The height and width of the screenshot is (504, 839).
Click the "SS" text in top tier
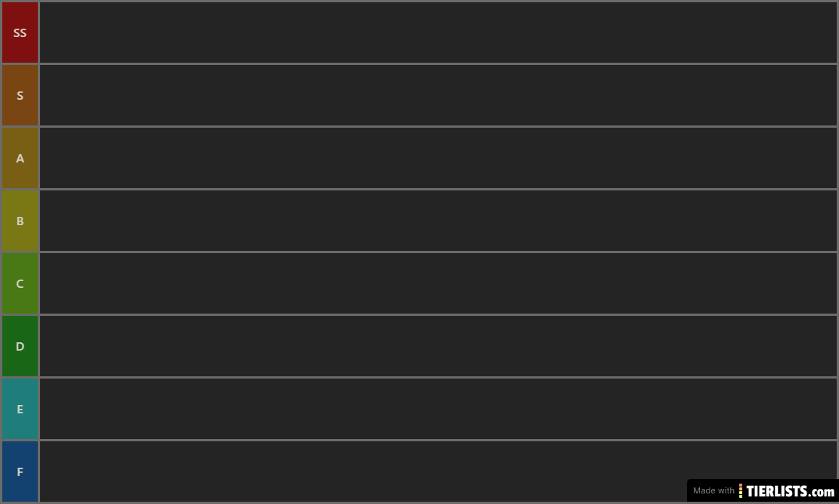20,32
